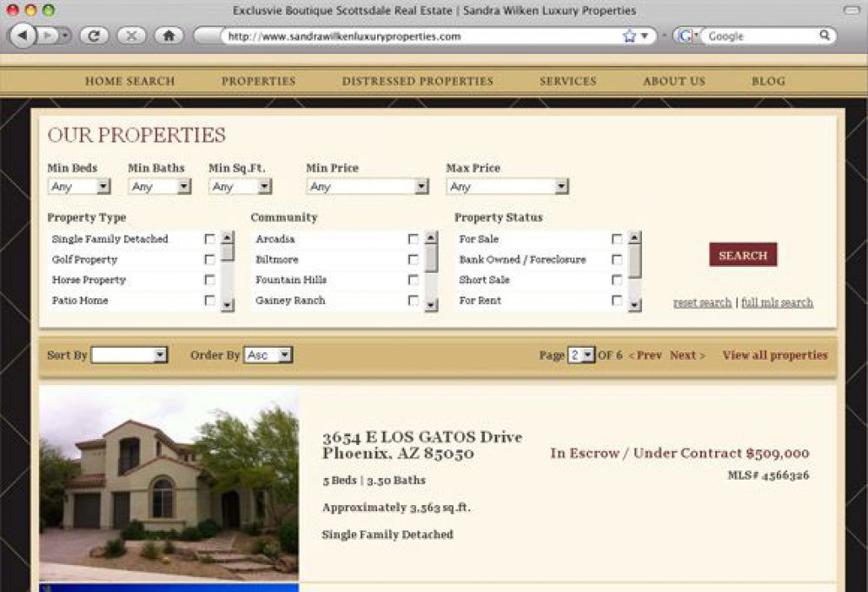Open the SERVICES menu item
Screen dimensions: 868x592
pyautogui.click(x=568, y=81)
